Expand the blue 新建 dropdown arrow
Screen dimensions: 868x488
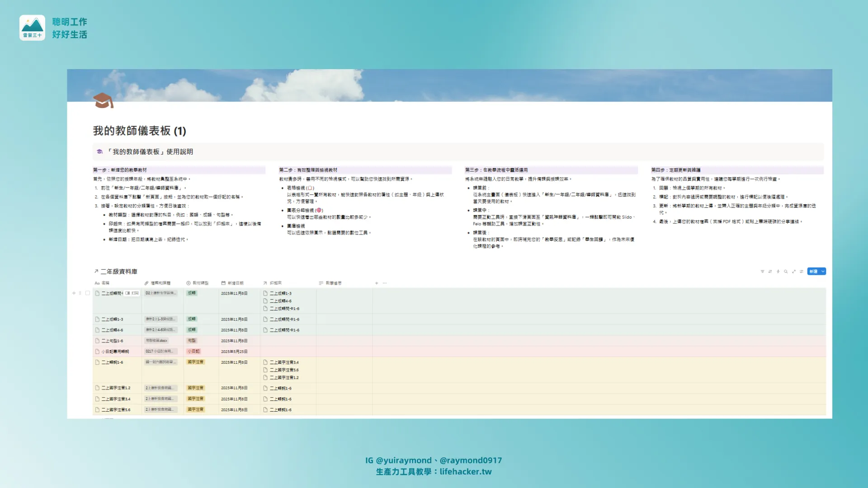click(823, 272)
